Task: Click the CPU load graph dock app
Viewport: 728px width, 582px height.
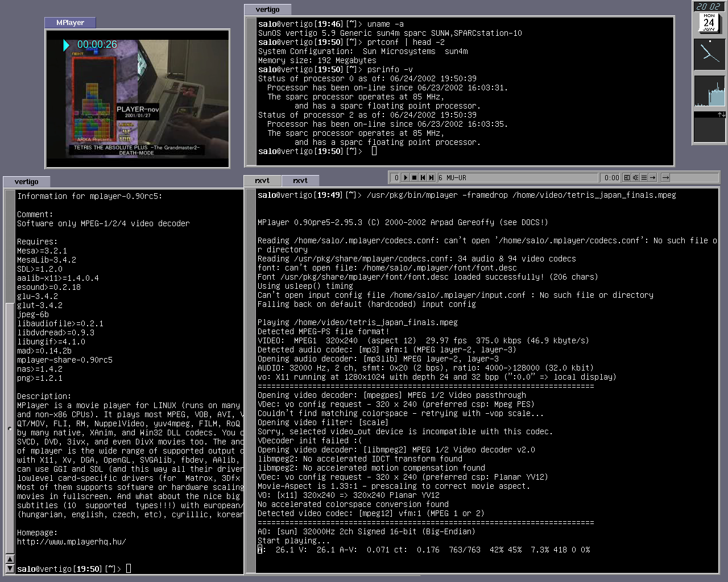Action: pos(709,91)
